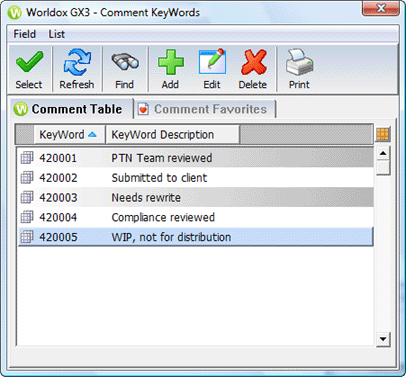Click the row icon beside 420001
The height and width of the screenshot is (377, 406).
[27, 158]
